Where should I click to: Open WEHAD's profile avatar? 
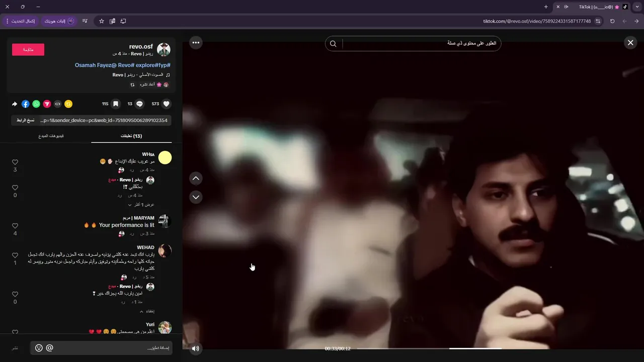click(165, 251)
